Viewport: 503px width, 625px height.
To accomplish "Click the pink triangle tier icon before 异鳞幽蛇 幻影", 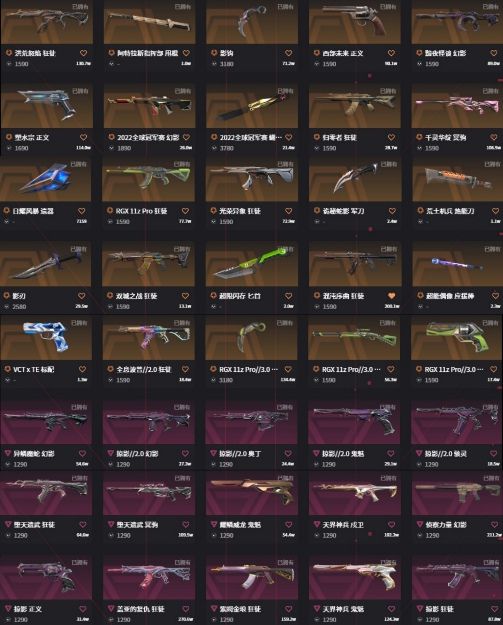I will tap(7, 453).
